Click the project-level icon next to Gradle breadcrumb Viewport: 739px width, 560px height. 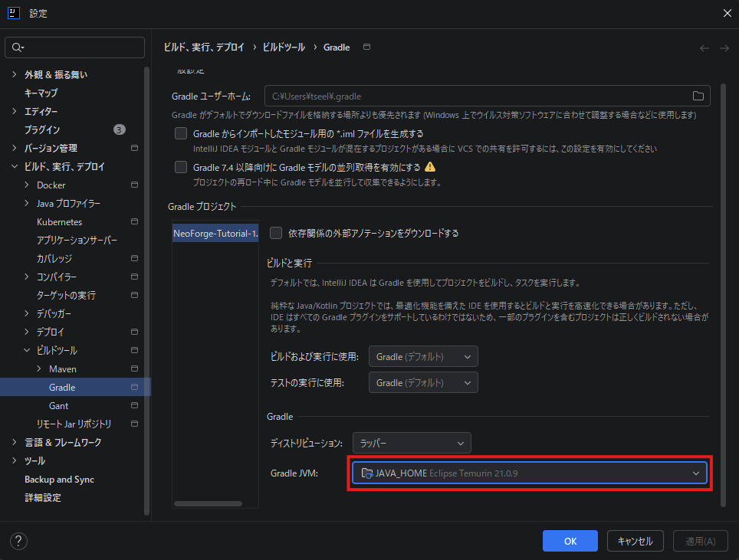pyautogui.click(x=366, y=47)
